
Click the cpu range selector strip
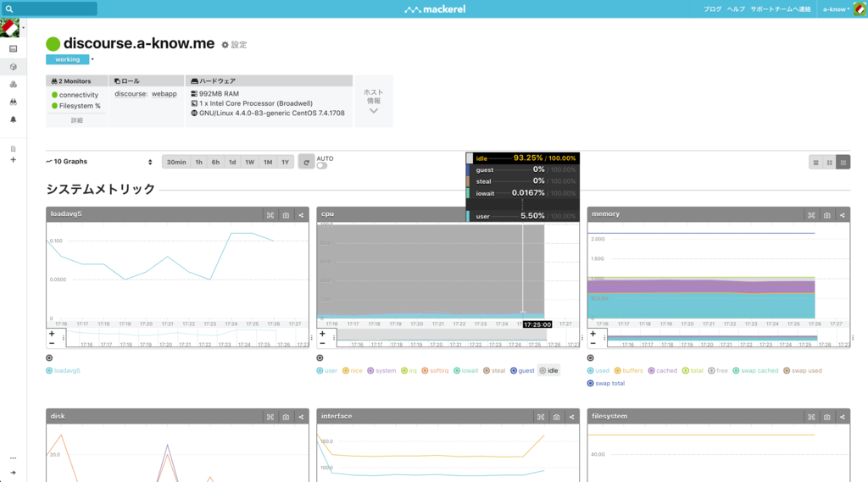click(x=458, y=338)
